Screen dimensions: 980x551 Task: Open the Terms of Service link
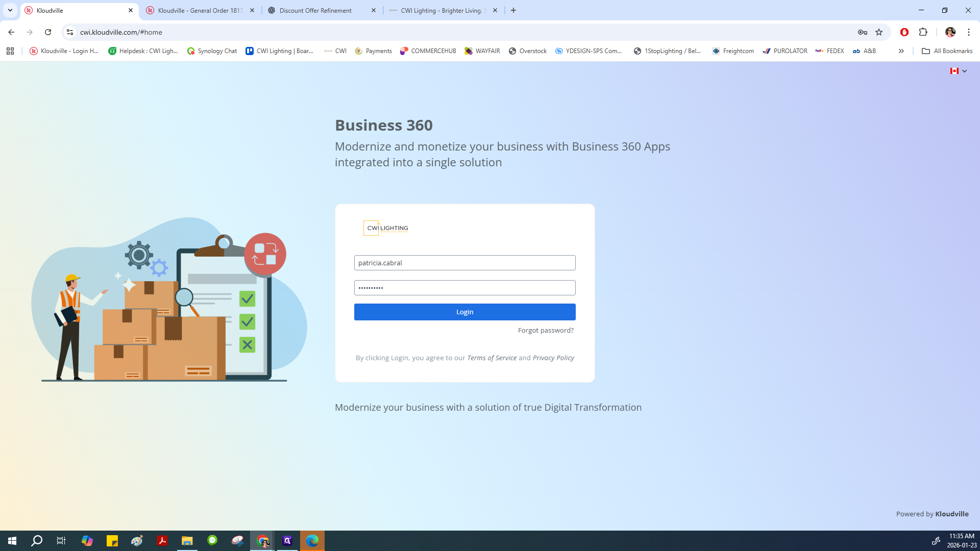492,358
